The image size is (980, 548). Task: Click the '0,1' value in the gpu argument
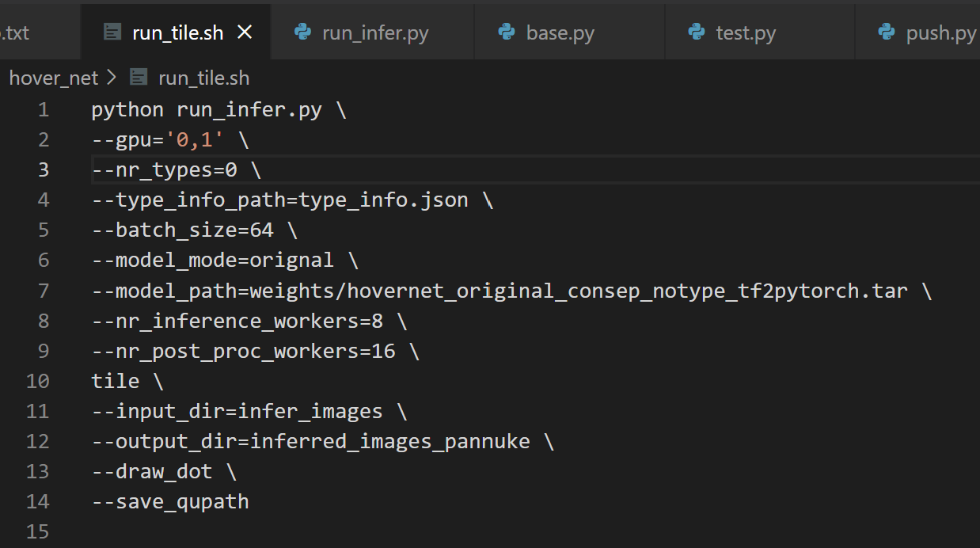(x=194, y=139)
